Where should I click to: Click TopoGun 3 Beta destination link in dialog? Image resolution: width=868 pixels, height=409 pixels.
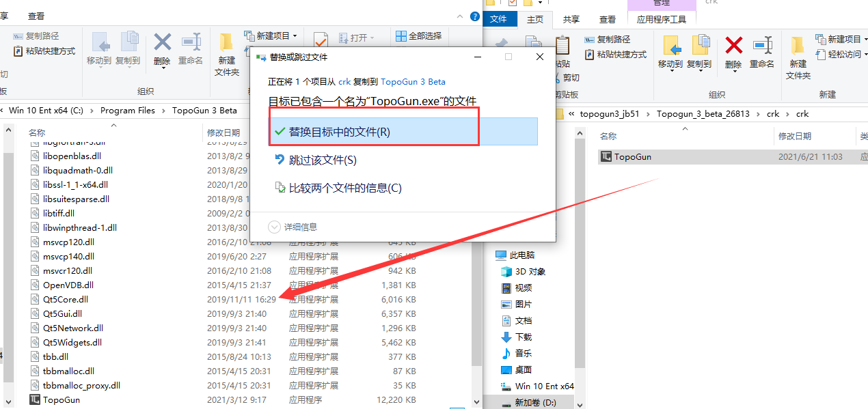pyautogui.click(x=413, y=81)
